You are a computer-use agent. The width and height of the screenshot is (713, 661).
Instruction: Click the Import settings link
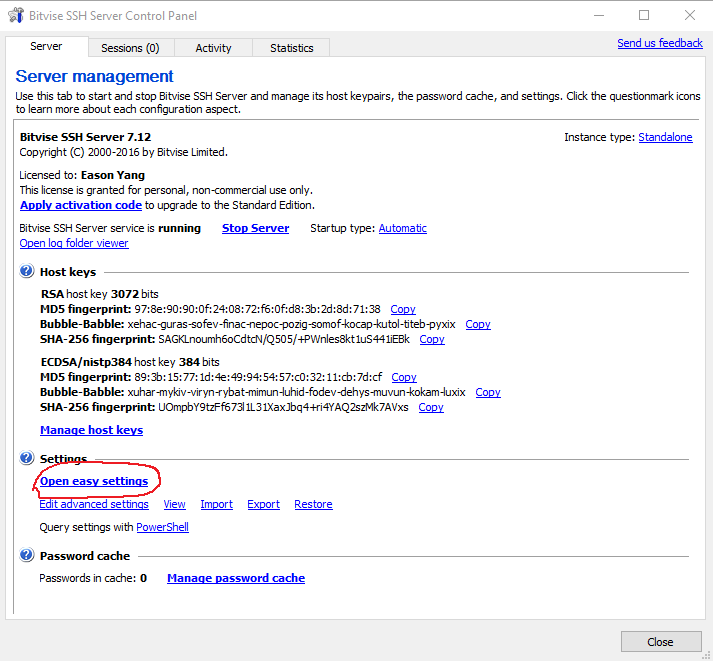[x=216, y=504]
